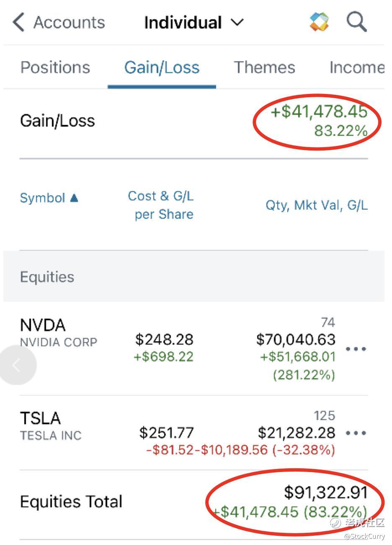Open the search magnifier icon

(357, 21)
